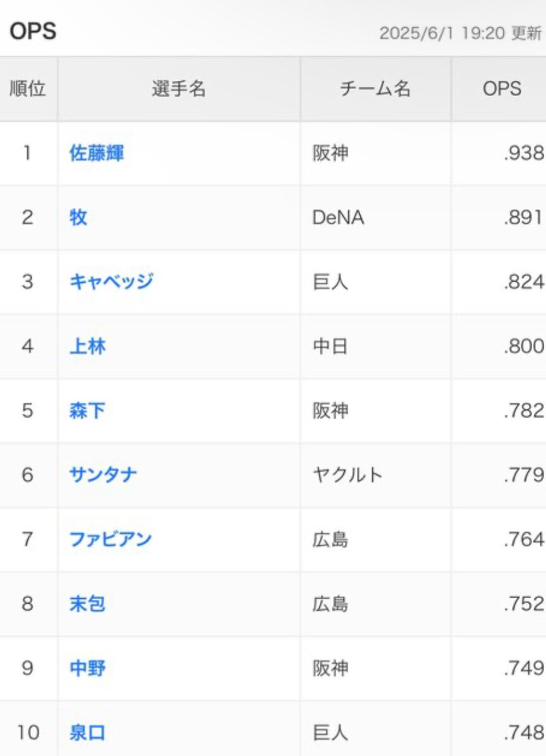
Task: Open player link 森下
Action: [87, 411]
